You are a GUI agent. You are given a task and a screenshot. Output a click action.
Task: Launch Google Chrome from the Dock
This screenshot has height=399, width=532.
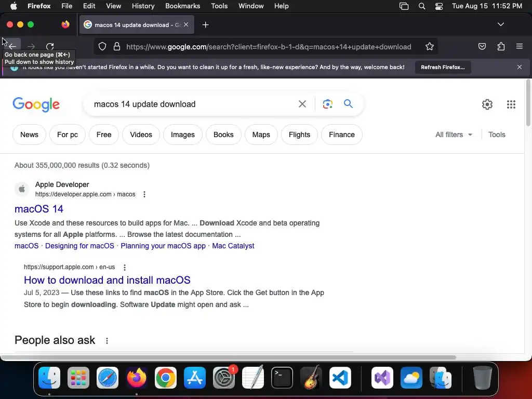click(x=166, y=378)
